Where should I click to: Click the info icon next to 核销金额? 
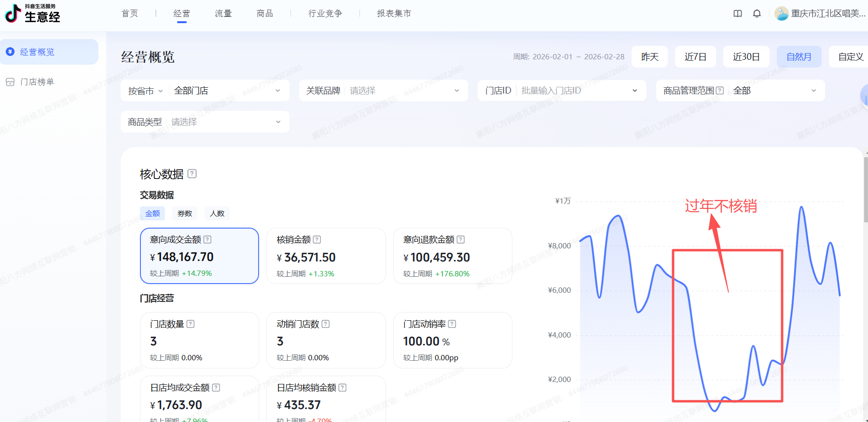click(x=317, y=240)
